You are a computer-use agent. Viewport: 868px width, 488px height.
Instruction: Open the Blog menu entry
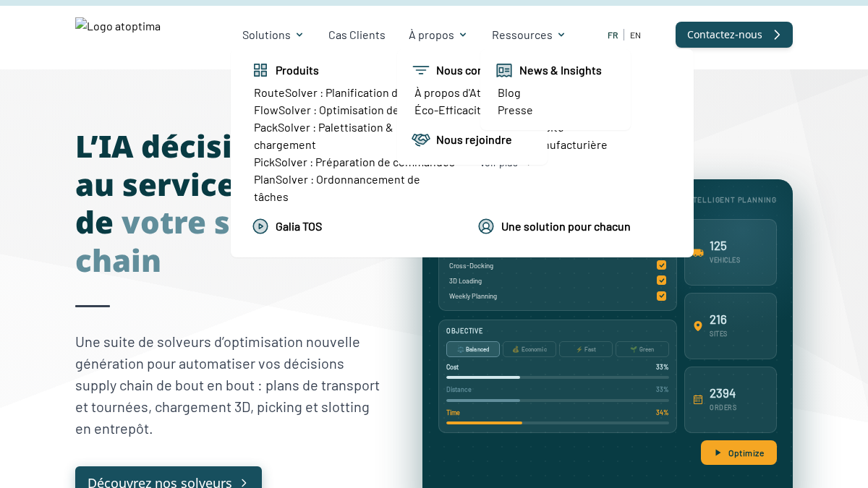click(509, 93)
